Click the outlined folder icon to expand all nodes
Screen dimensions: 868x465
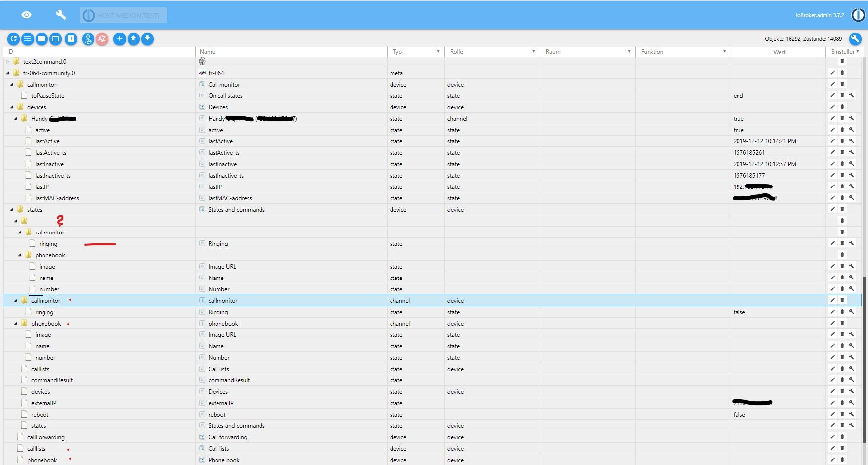tap(56, 39)
